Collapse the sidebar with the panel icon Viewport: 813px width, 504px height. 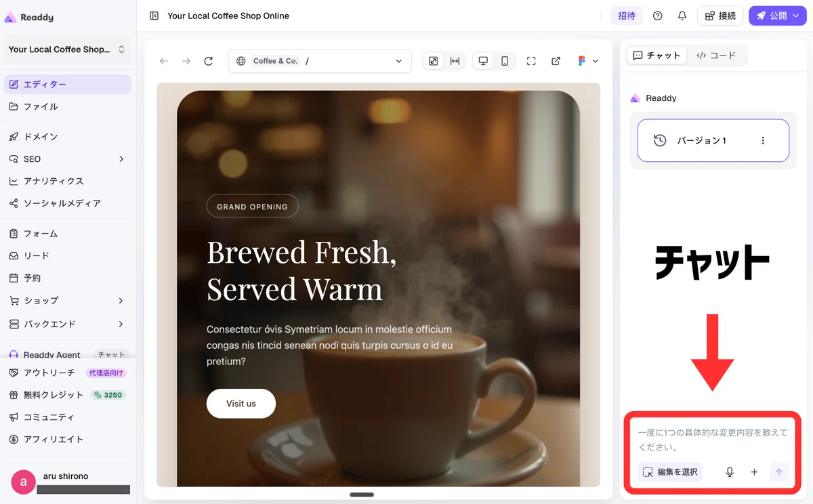[x=154, y=16]
